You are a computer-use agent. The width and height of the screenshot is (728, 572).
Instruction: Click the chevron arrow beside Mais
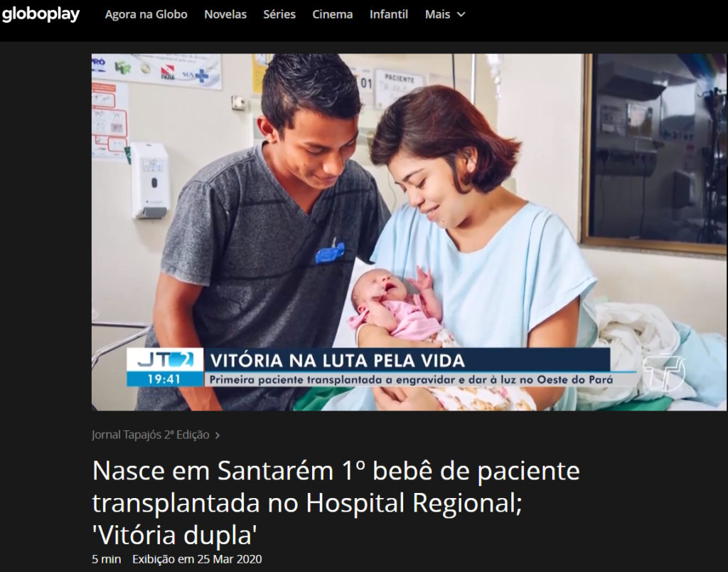click(x=461, y=14)
